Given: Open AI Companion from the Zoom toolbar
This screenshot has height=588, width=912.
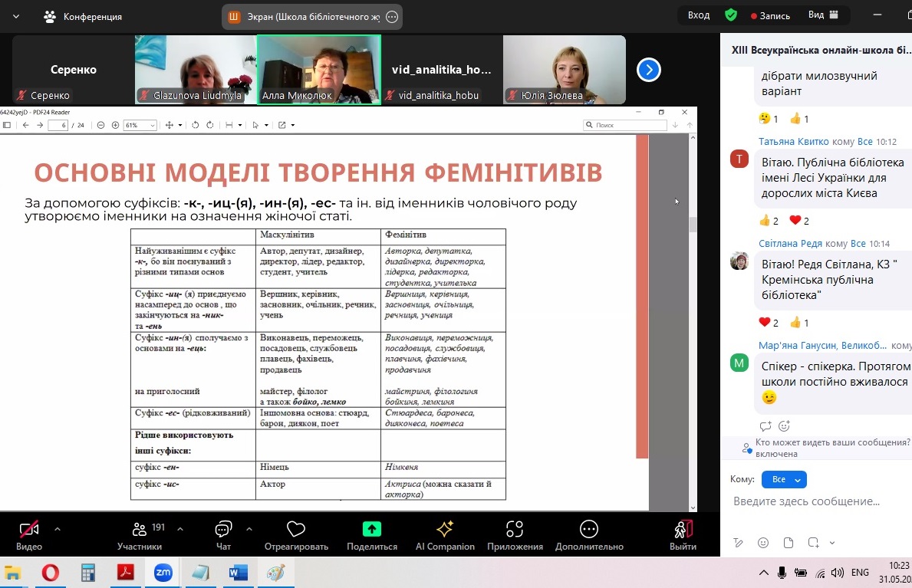Looking at the screenshot, I should click(x=444, y=529).
